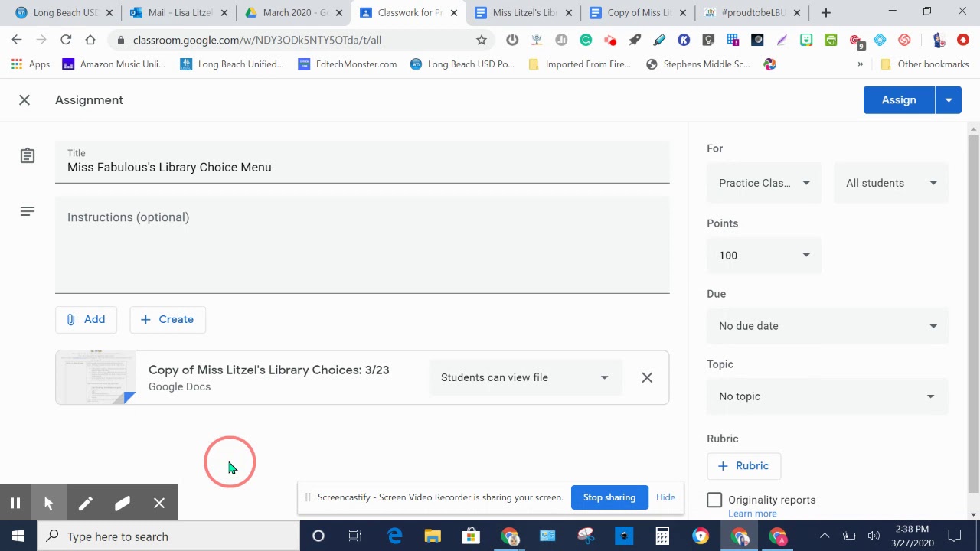Open the Stephens Middle School bookmark

[698, 64]
